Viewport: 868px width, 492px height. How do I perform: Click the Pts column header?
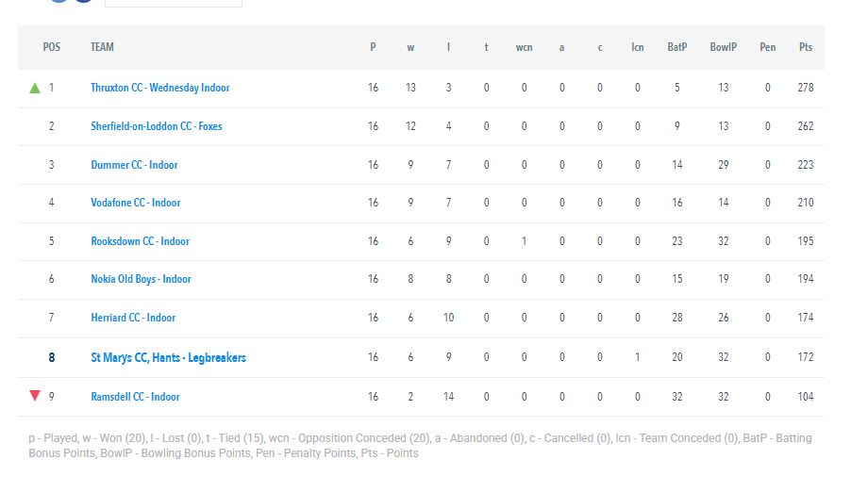pyautogui.click(x=806, y=47)
